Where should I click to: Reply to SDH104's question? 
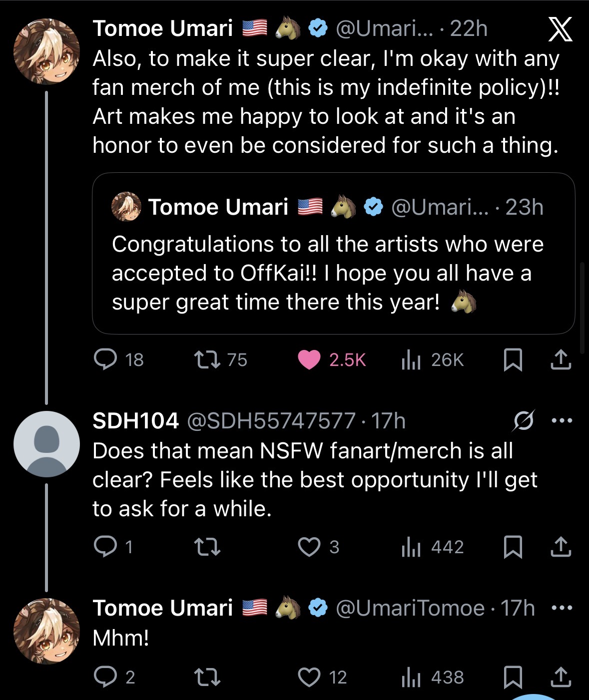pos(105,547)
